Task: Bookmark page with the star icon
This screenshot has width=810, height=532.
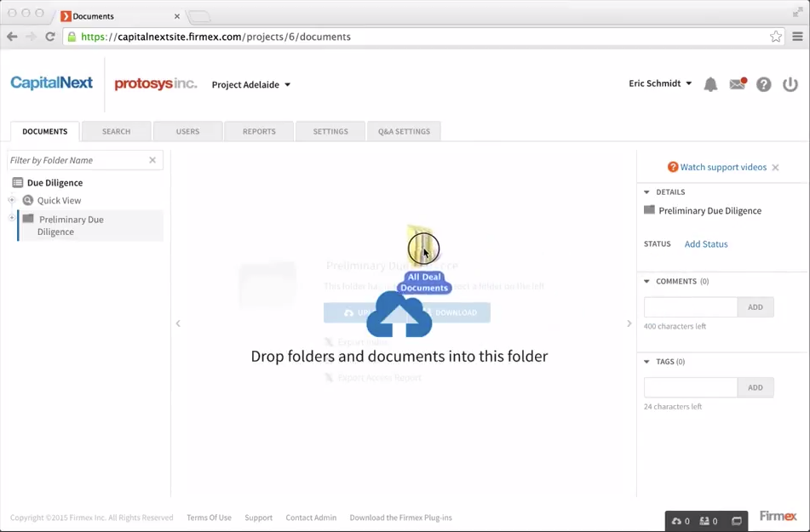Action: tap(775, 37)
